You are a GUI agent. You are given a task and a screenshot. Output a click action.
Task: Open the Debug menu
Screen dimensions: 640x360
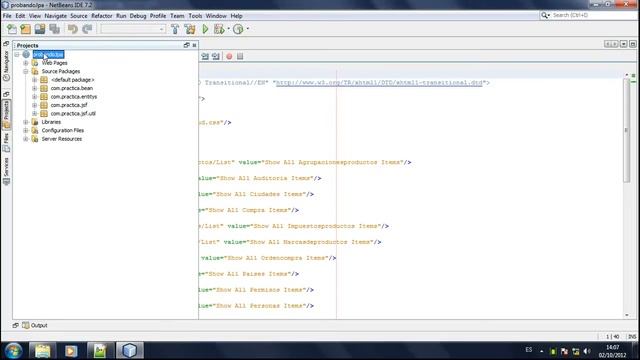pos(138,16)
